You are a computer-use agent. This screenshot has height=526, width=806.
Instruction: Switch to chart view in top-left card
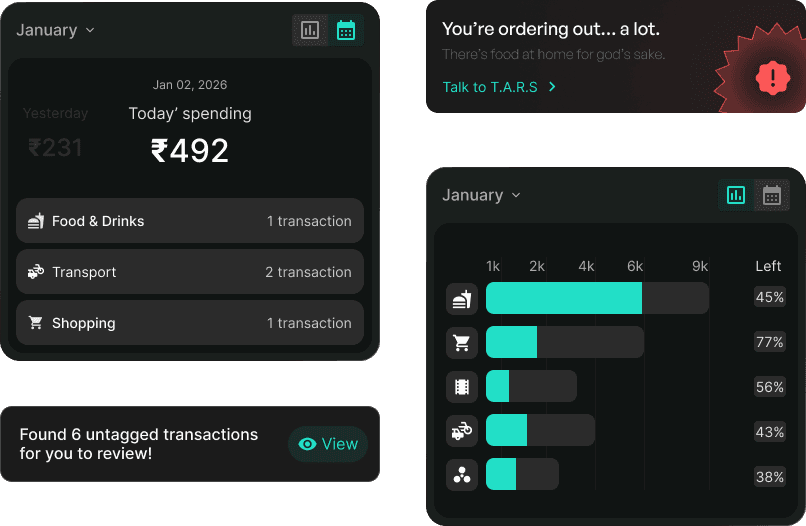tap(310, 30)
